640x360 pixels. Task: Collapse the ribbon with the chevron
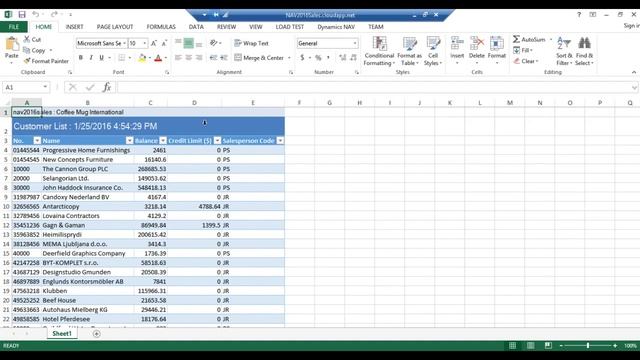[633, 72]
